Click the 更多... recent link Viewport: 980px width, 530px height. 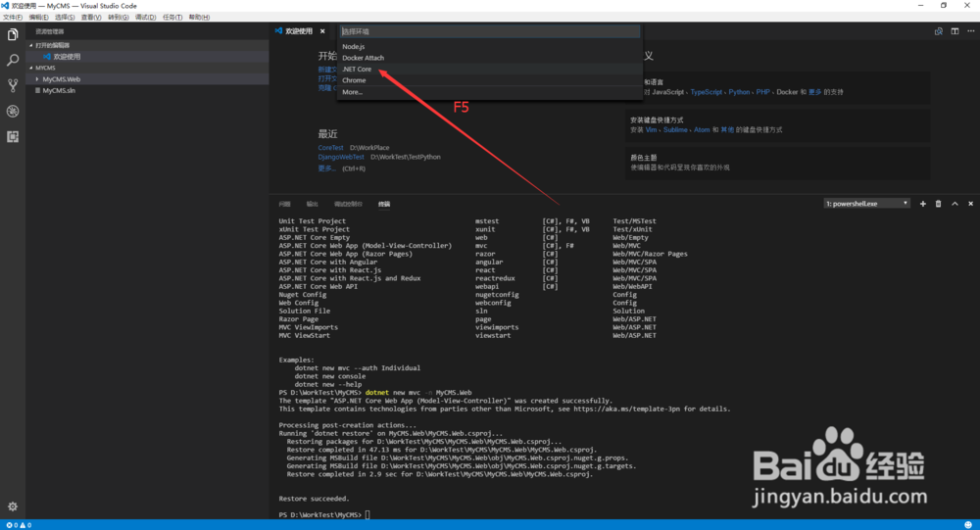coord(327,169)
